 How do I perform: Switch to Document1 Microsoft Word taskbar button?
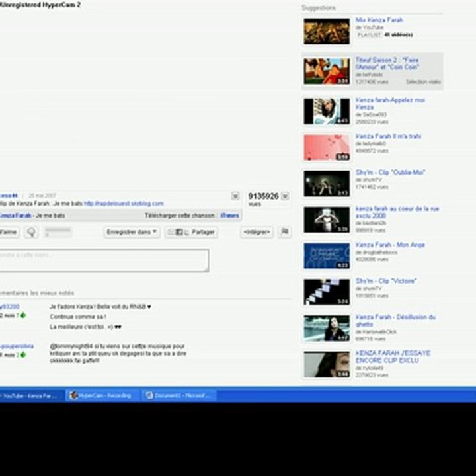point(179,395)
